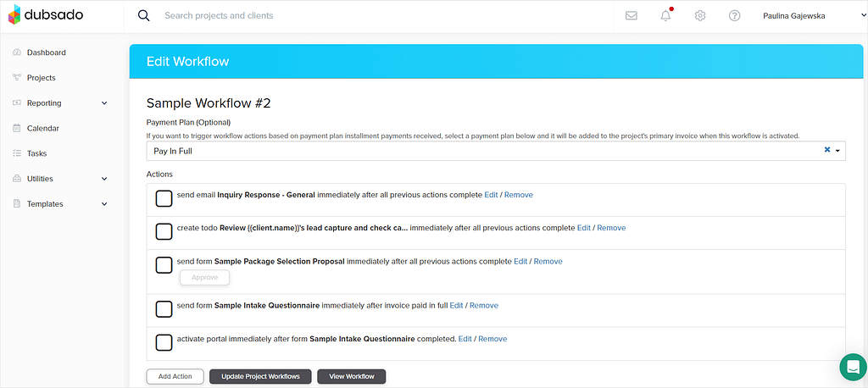Screen dimensions: 868x388
Task: Remove the Sample Package Selection Proposal action
Action: [548, 261]
